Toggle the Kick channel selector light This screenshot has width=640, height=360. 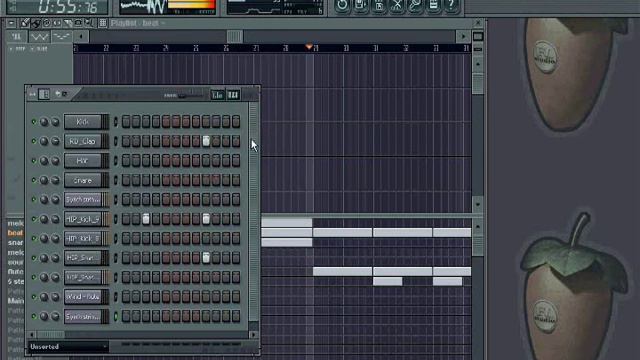(x=116, y=122)
